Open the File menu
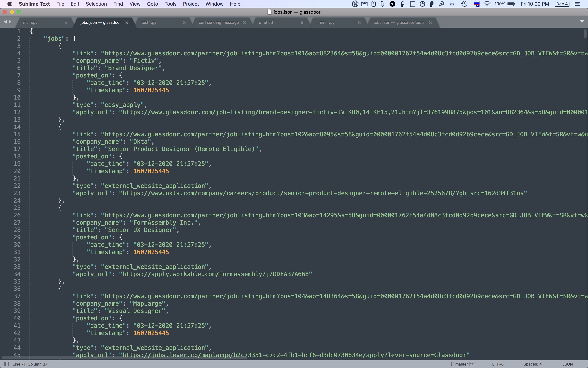588x368 pixels. tap(60, 4)
